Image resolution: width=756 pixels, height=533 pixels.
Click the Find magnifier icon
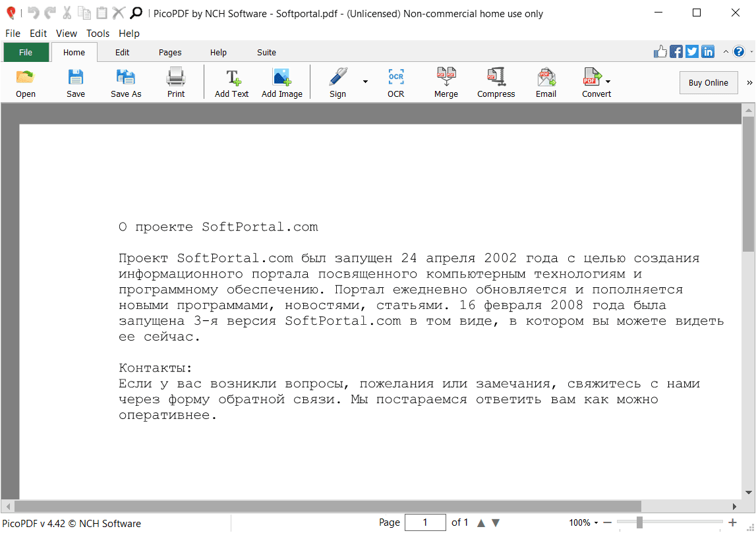click(136, 13)
